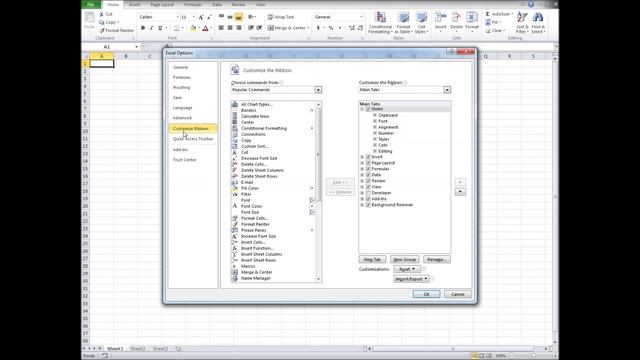
Task: Click the New Tab button
Action: [x=372, y=260]
